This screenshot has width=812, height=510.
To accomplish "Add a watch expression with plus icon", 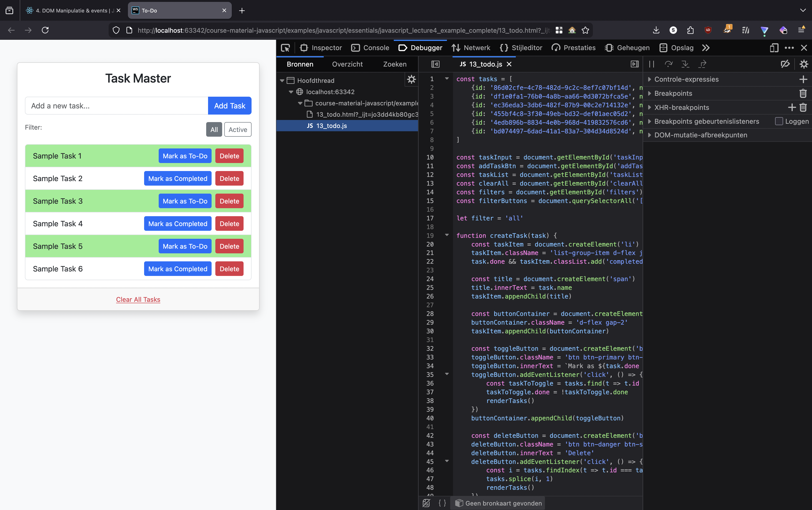I will click(804, 79).
